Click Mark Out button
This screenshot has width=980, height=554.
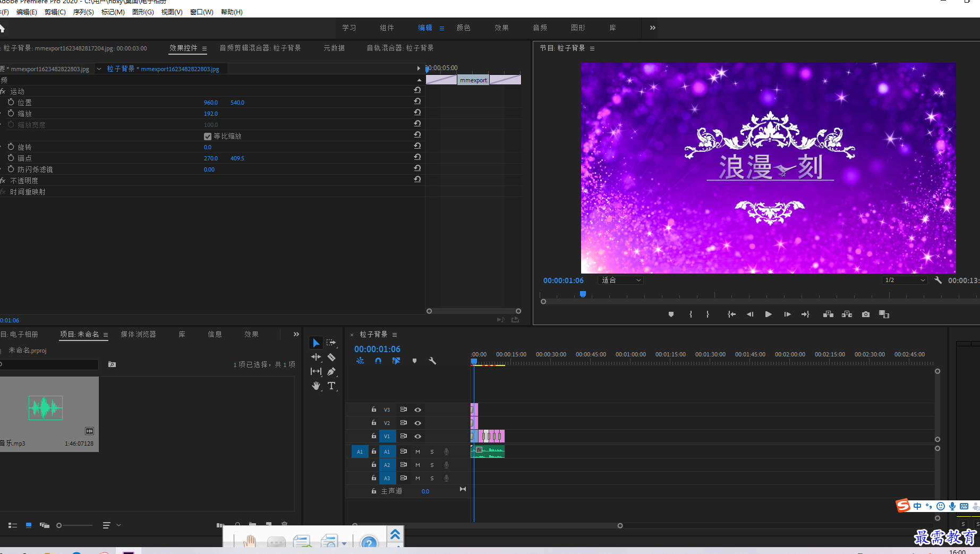pyautogui.click(x=708, y=314)
